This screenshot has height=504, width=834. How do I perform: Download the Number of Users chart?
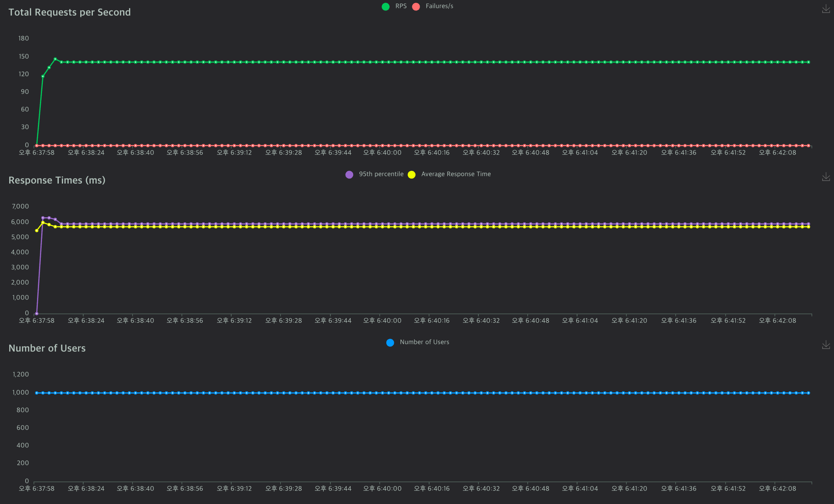point(826,345)
